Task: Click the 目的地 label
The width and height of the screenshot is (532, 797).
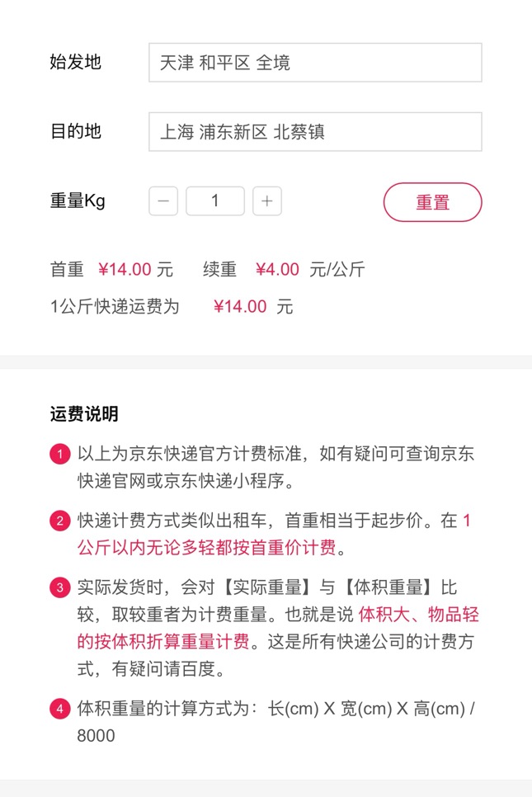Action: [76, 131]
